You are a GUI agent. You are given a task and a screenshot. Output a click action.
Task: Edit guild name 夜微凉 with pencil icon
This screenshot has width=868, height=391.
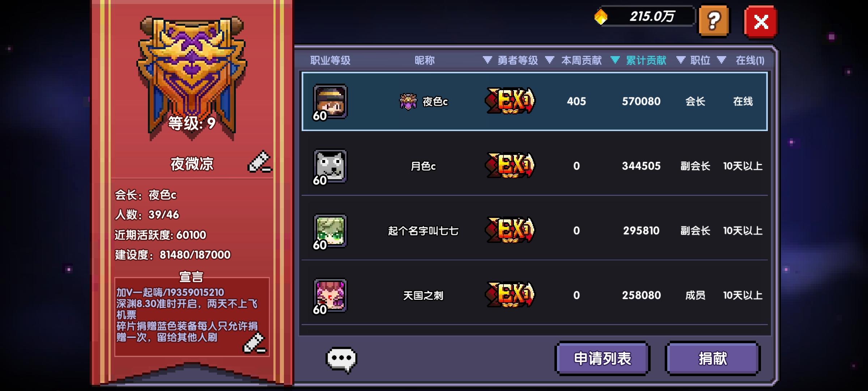click(x=259, y=161)
